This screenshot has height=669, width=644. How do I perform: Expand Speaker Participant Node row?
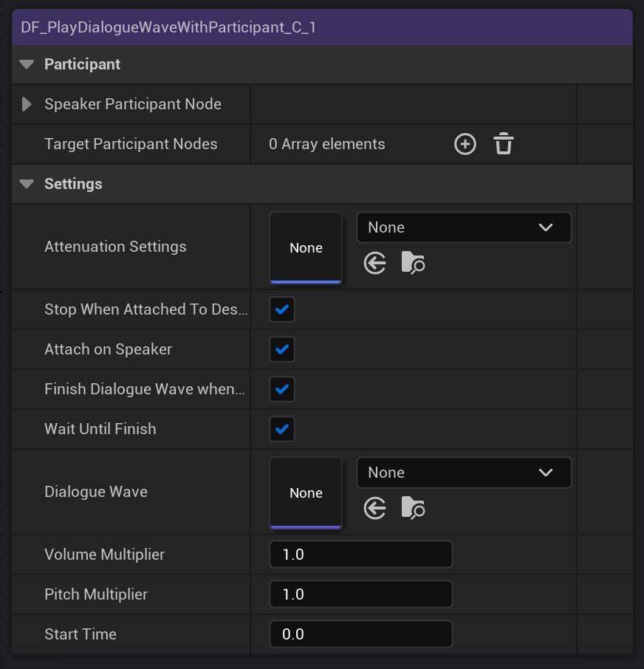27,104
